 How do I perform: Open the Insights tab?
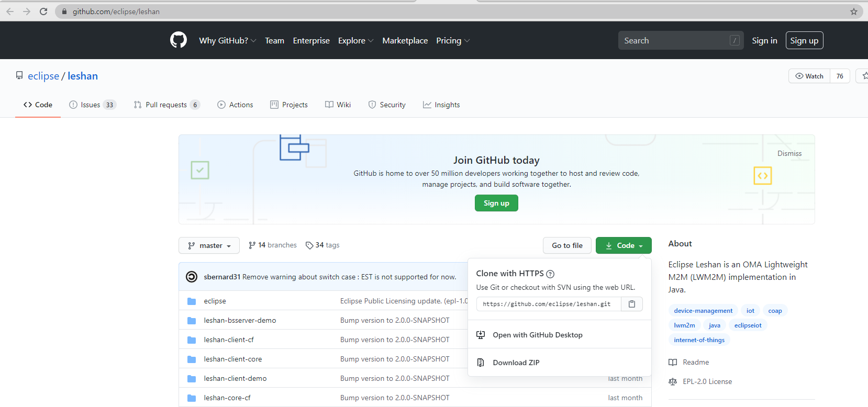point(441,105)
